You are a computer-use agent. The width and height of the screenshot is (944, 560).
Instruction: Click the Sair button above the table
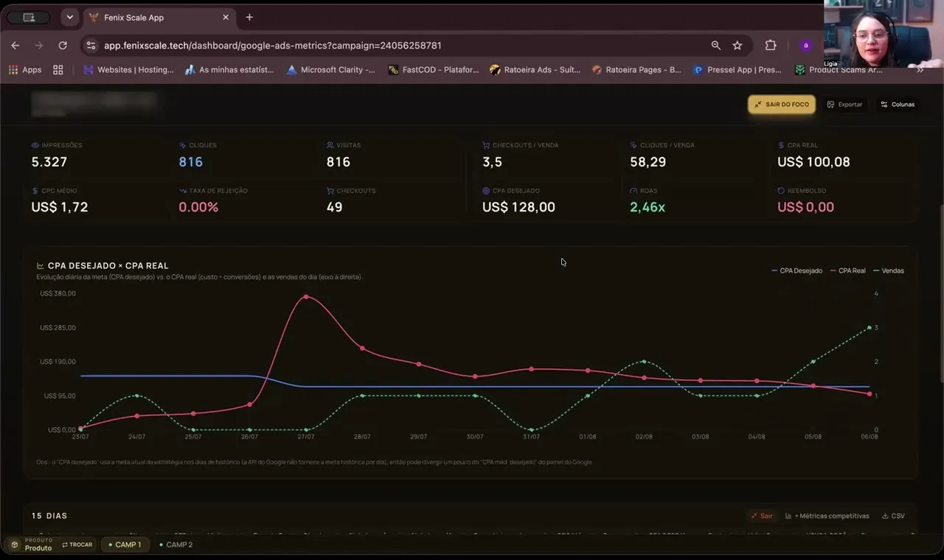762,516
